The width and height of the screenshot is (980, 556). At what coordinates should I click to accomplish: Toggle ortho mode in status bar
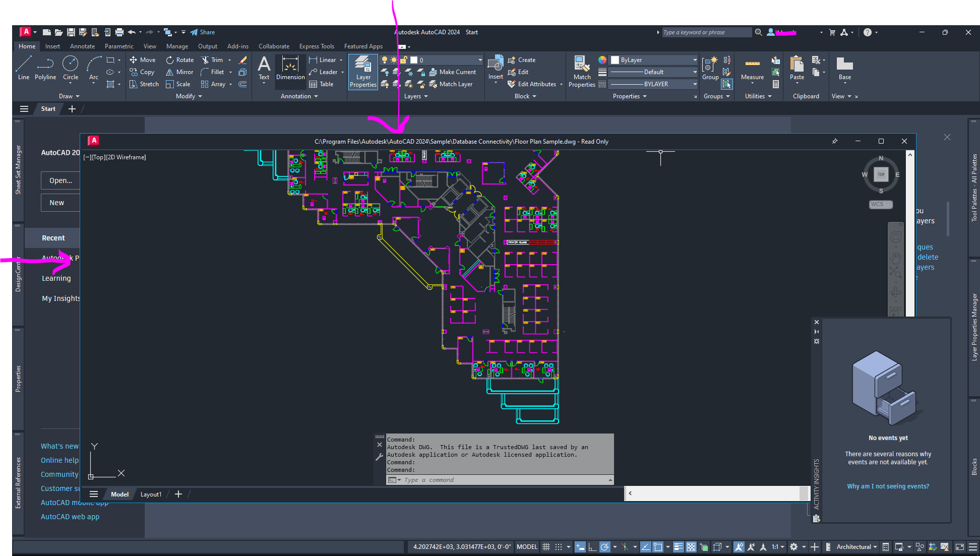pyautogui.click(x=592, y=547)
